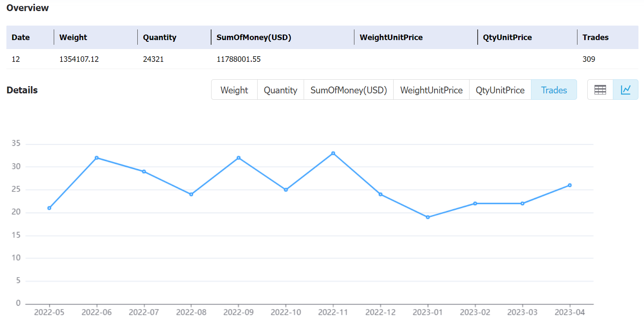Click the quantity value 24321

click(x=153, y=59)
